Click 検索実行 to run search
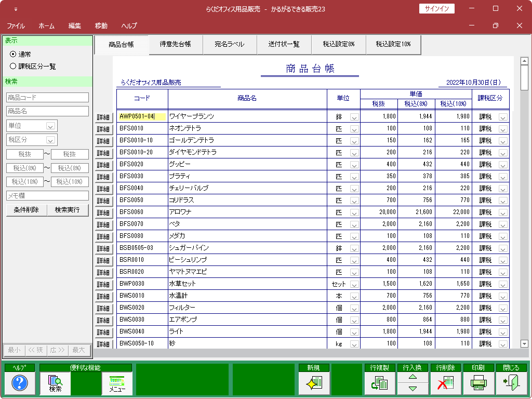Viewport: 532px width, 399px height. coord(68,210)
